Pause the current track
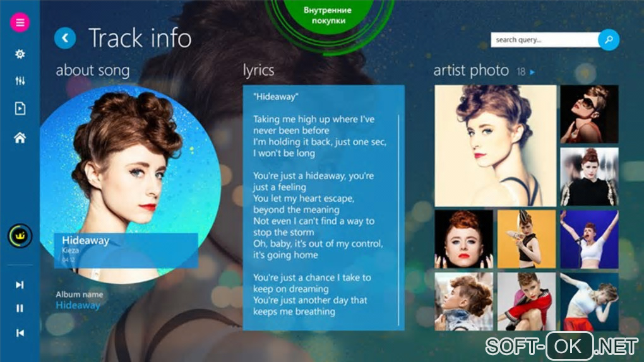The height and width of the screenshot is (362, 644). point(20,308)
